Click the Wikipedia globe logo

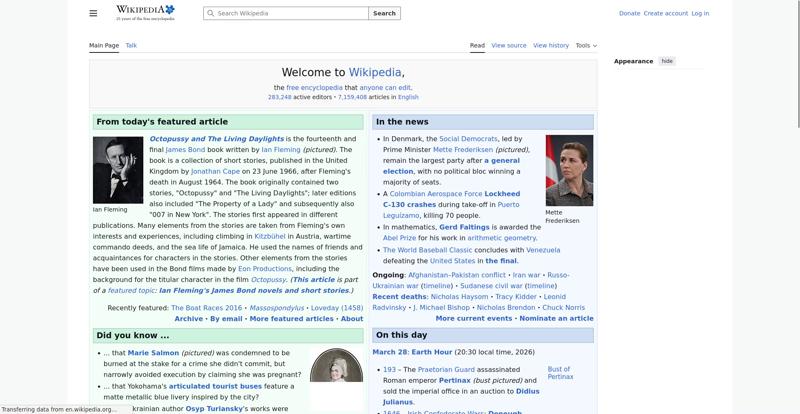pyautogui.click(x=145, y=12)
